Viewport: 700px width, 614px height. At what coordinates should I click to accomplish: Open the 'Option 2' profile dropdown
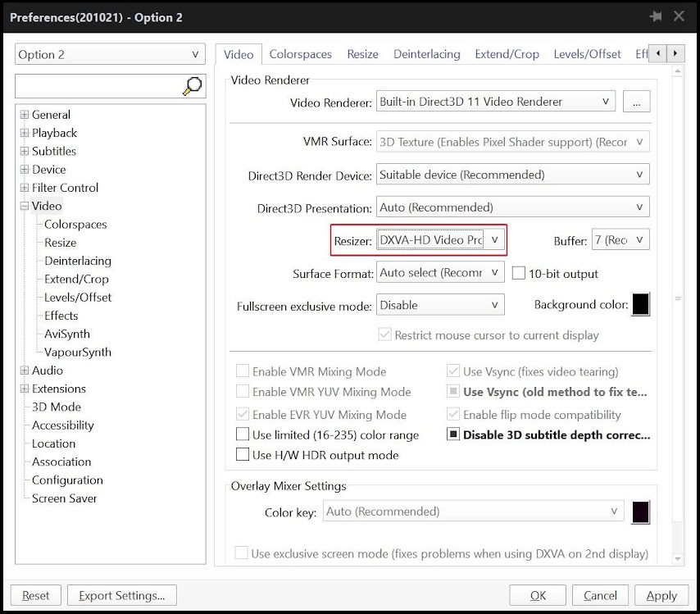[x=109, y=53]
